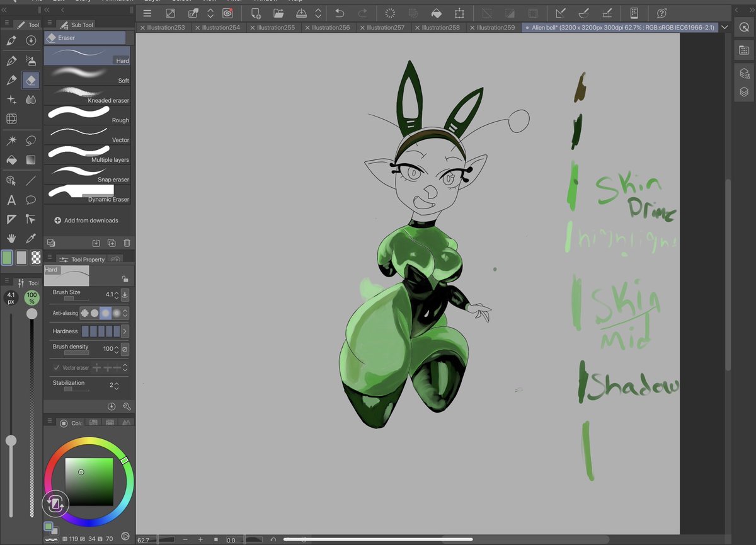
Task: Adjust the Brush density stepper arrows
Action: [x=117, y=348]
